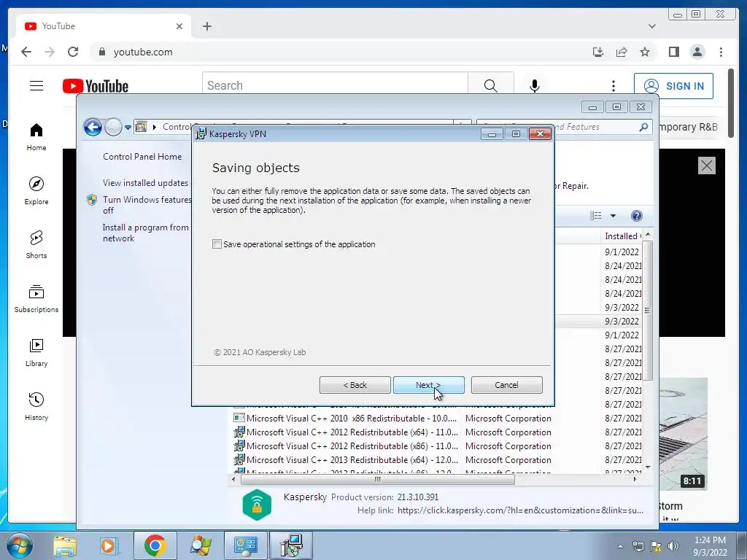Open the Windows Start menu
747x560 pixels.
click(20, 545)
